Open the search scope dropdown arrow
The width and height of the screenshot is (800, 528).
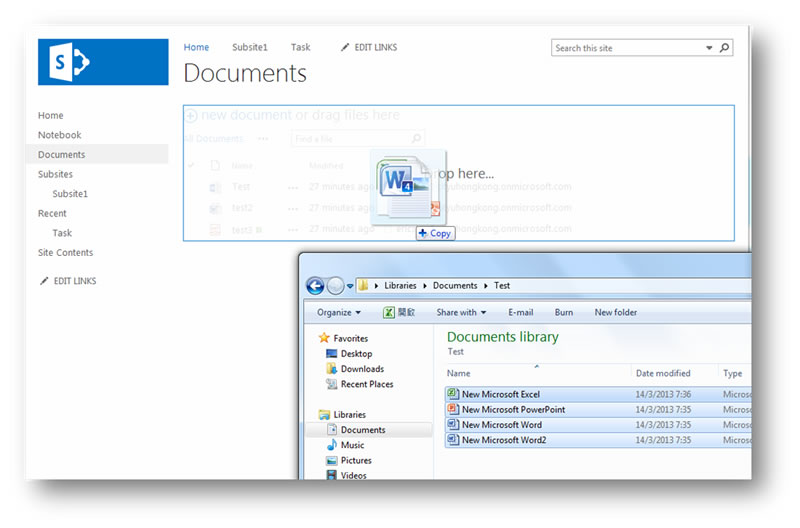pyautogui.click(x=709, y=48)
